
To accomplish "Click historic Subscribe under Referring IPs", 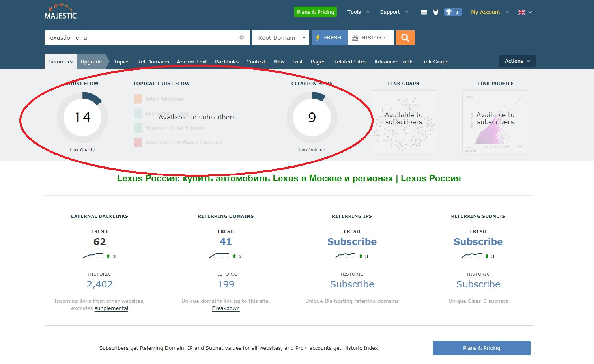I will coord(352,284).
